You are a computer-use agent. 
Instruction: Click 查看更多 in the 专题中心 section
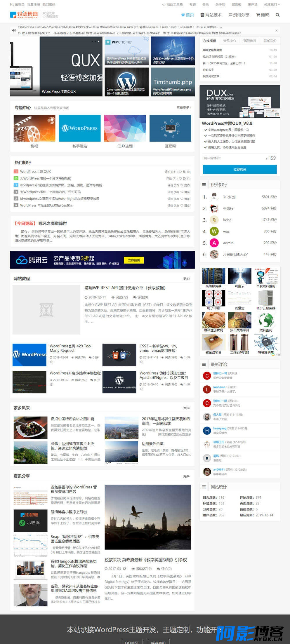184,107
